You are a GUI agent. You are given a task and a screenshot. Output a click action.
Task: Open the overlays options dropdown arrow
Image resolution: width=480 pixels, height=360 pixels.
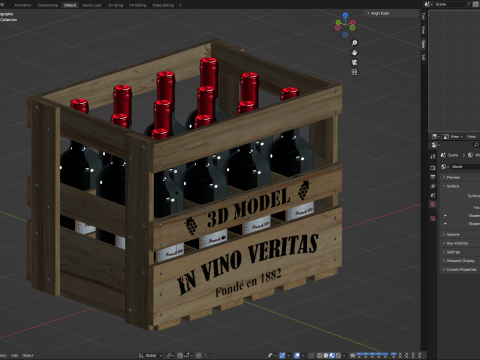[x=303, y=355]
